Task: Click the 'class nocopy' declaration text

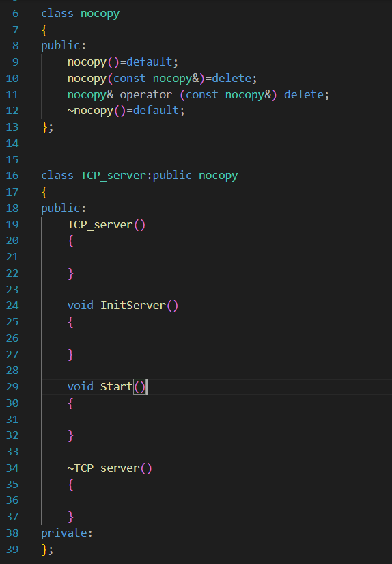Action: (80, 14)
